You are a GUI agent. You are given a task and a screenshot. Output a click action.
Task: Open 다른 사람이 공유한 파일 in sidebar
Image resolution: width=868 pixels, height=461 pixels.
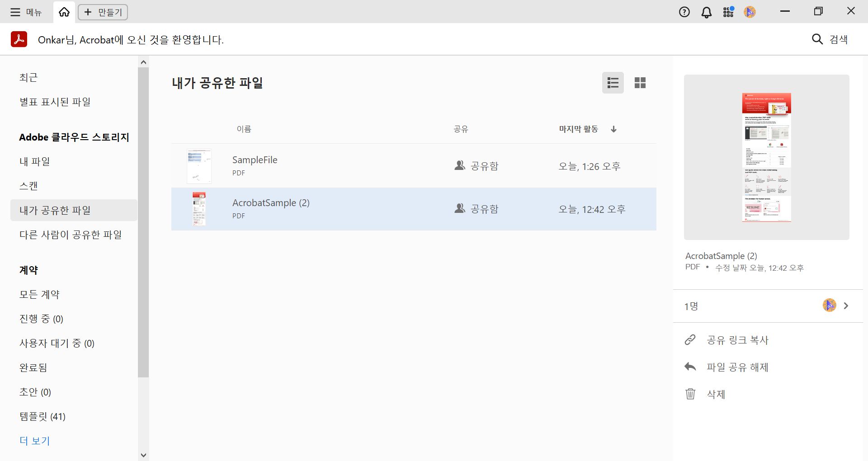[71, 235]
